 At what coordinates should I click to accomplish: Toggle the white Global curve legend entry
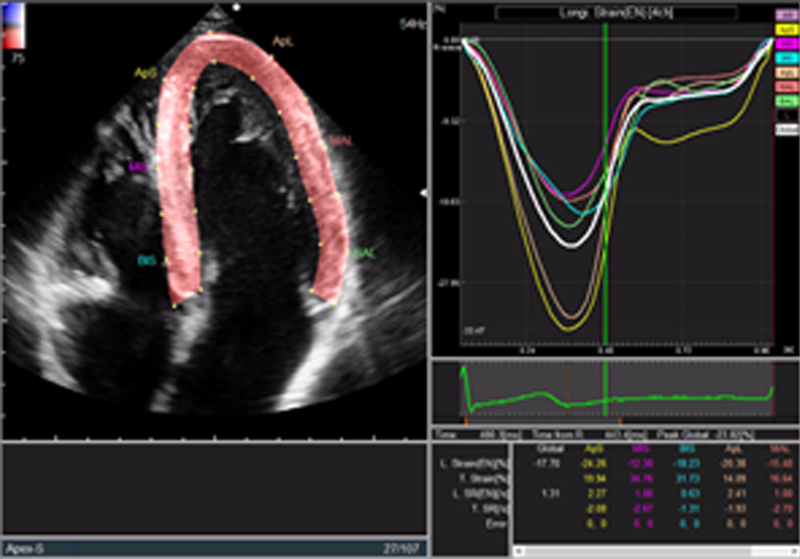tap(785, 129)
